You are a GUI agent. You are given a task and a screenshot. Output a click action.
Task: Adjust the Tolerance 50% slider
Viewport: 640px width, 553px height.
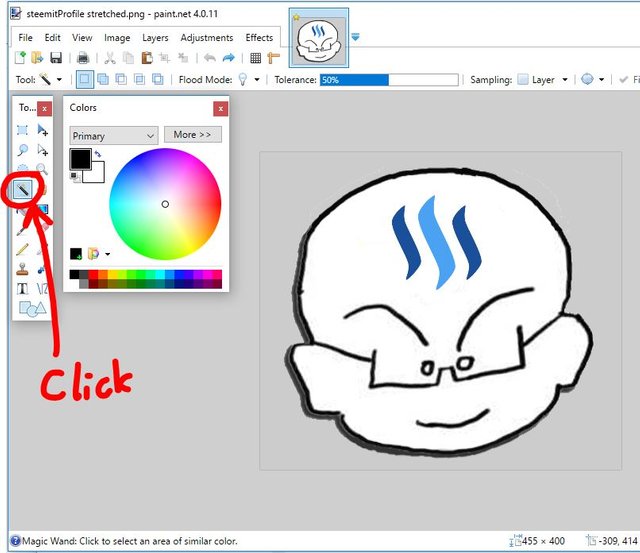coord(389,80)
